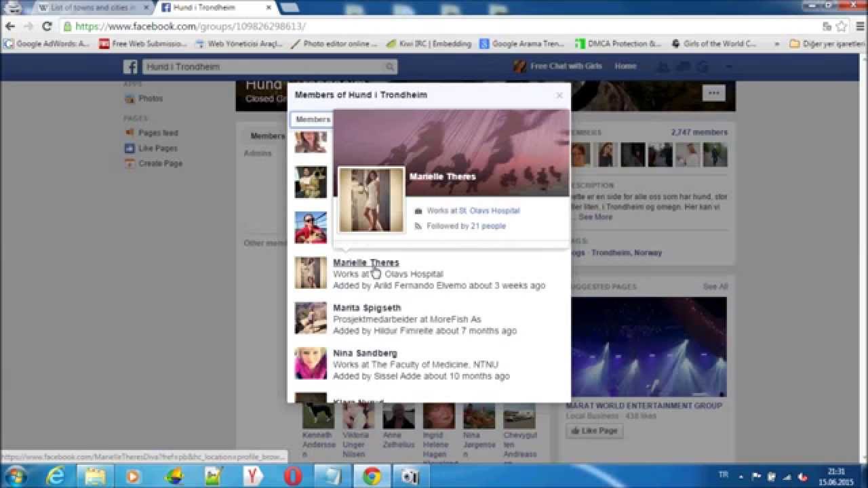Open St. Olavs Hospital link in hovercard
The image size is (868, 488).
click(x=489, y=211)
